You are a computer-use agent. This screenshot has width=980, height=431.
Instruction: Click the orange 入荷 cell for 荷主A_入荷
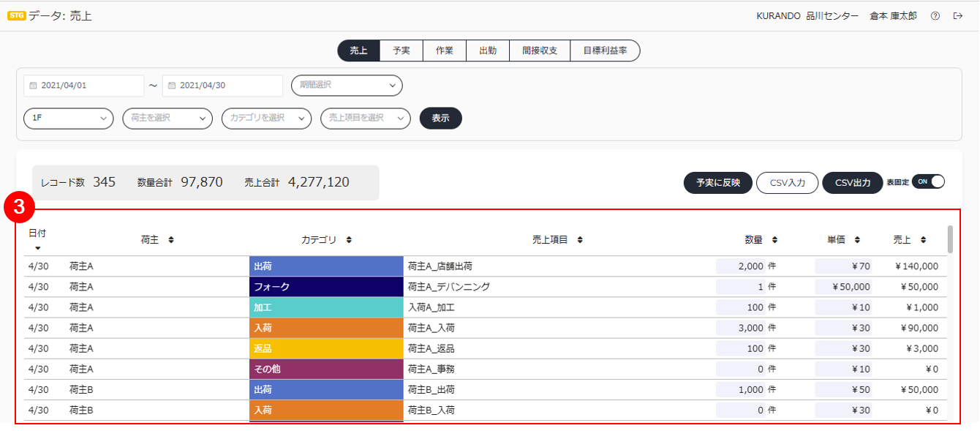326,328
